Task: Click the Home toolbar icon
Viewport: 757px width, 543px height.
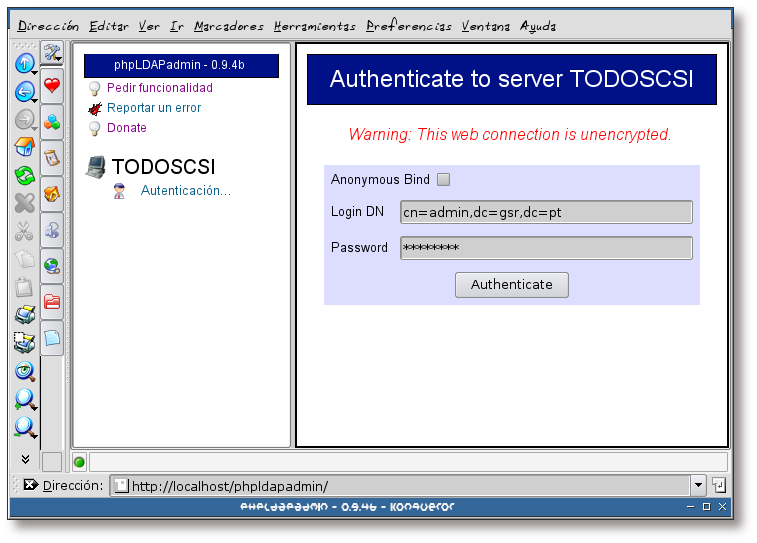Action: (24, 148)
